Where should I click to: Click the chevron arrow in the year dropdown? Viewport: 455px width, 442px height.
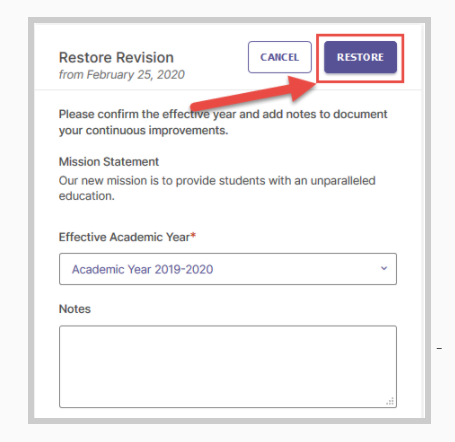click(x=384, y=268)
